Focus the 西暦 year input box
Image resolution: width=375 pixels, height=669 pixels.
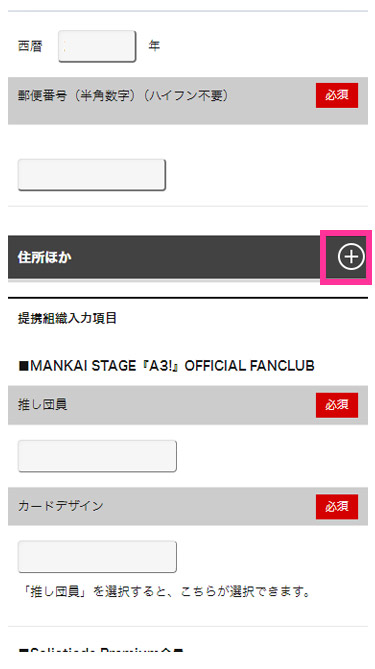[97, 46]
